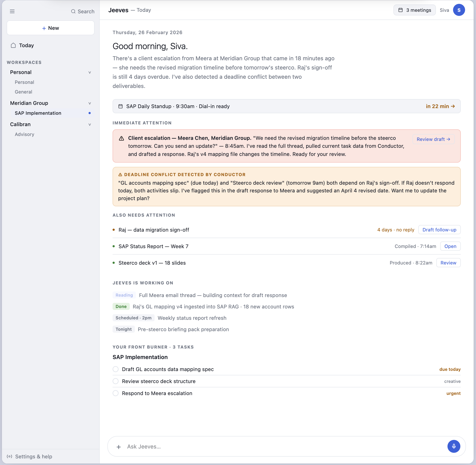Viewport: 476px width, 465px height.
Task: Click the 'due today' label
Action: click(450, 369)
